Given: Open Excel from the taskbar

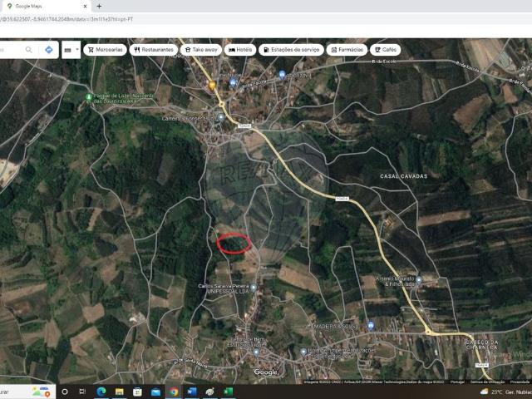Looking at the screenshot, I should [228, 392].
